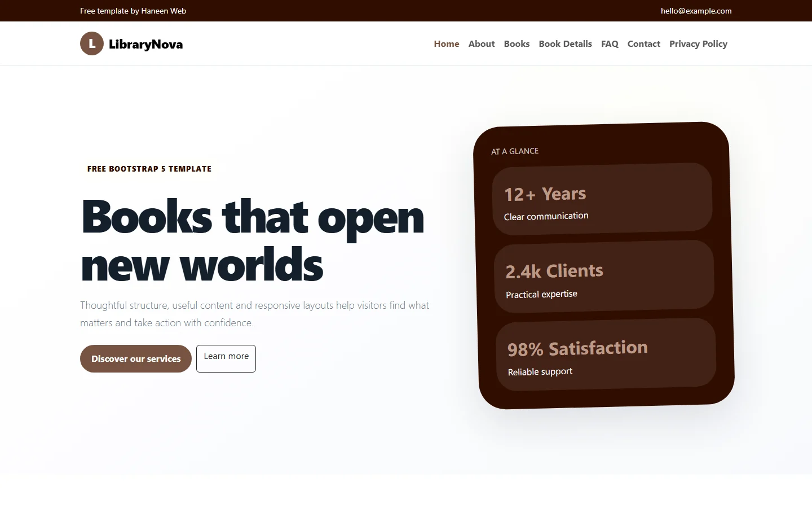812x508 pixels.
Task: Go to the Home nav item
Action: click(447, 43)
